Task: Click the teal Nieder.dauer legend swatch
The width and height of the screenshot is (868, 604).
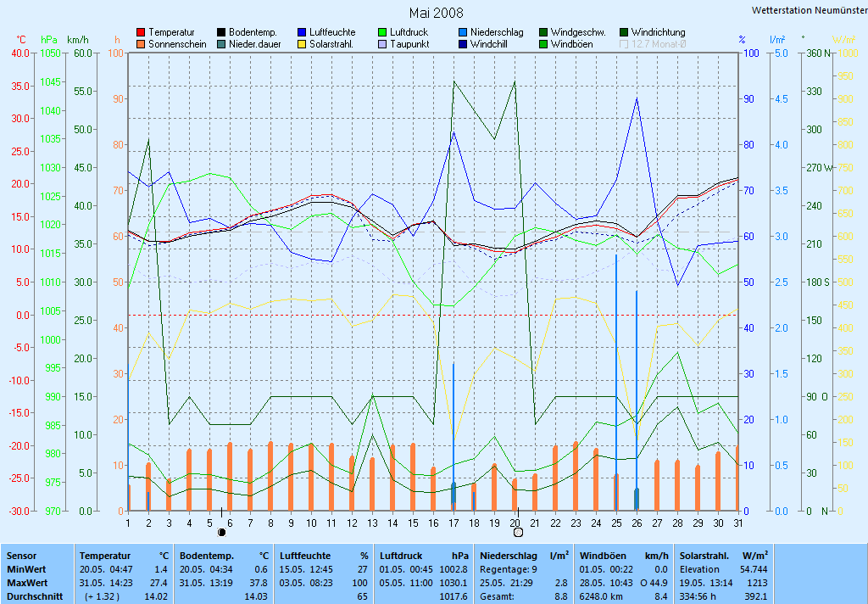Action: click(x=221, y=44)
